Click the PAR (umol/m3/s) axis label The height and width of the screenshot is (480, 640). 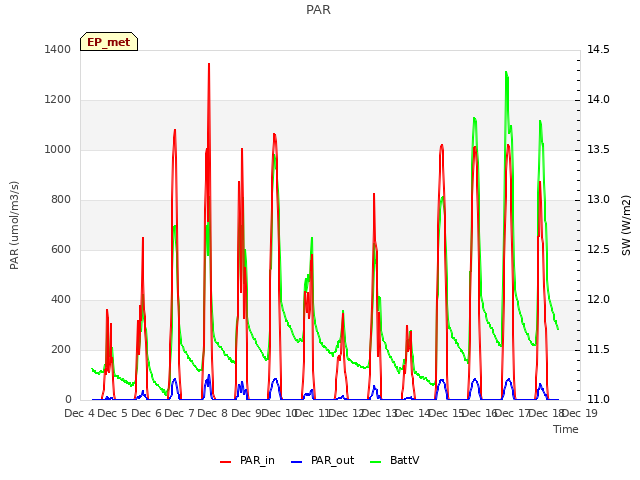14,225
